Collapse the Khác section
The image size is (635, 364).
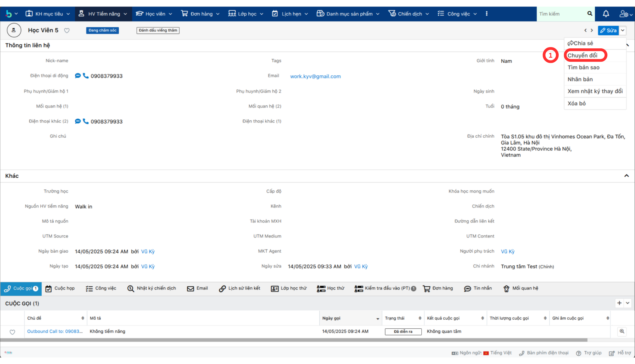(x=626, y=175)
